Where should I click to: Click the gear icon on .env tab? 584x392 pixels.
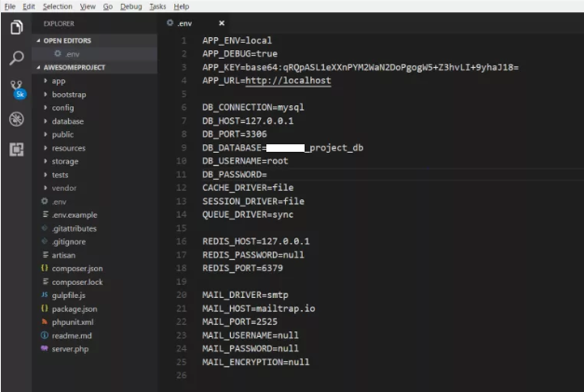[170, 23]
